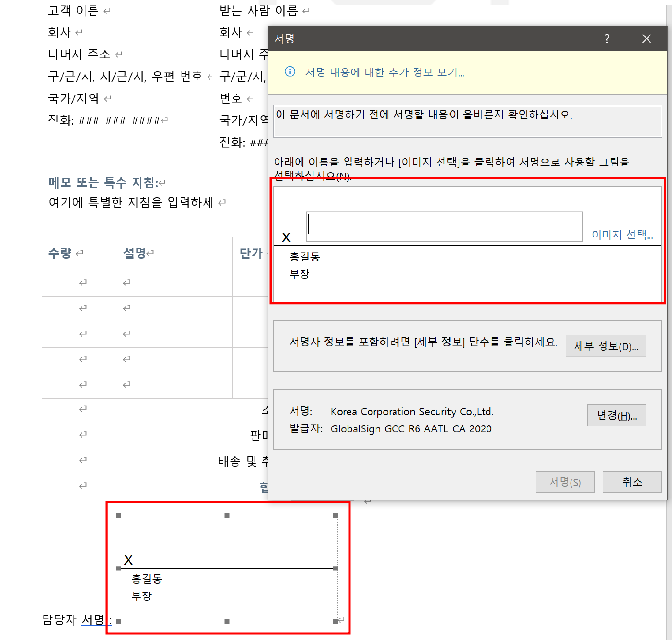The width and height of the screenshot is (672, 640).
Task: Click the "메모 또는 특수 지침" heading
Action: point(104,182)
